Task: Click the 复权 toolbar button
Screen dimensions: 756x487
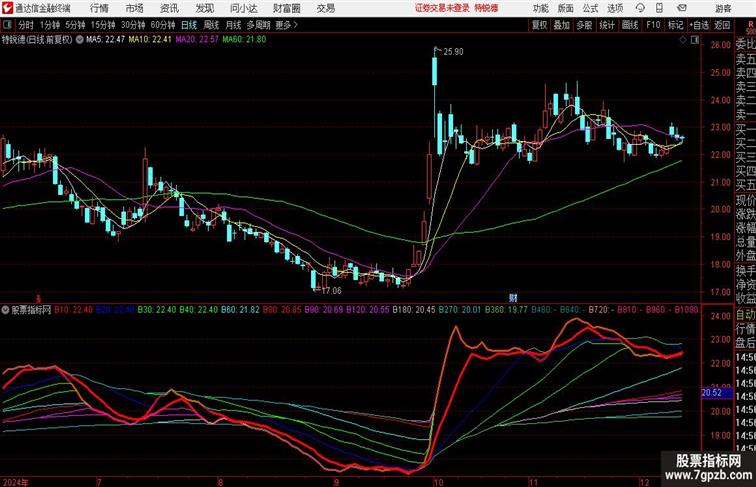Action: [540, 25]
